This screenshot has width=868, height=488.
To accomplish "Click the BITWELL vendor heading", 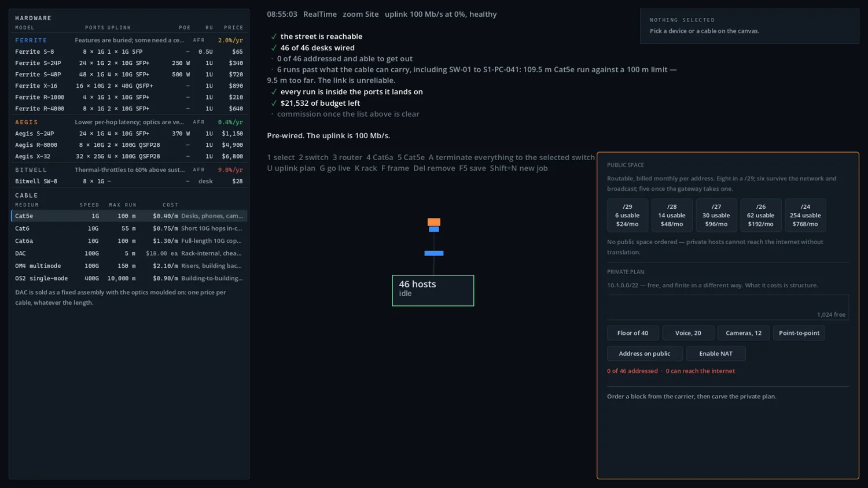I will click(31, 170).
